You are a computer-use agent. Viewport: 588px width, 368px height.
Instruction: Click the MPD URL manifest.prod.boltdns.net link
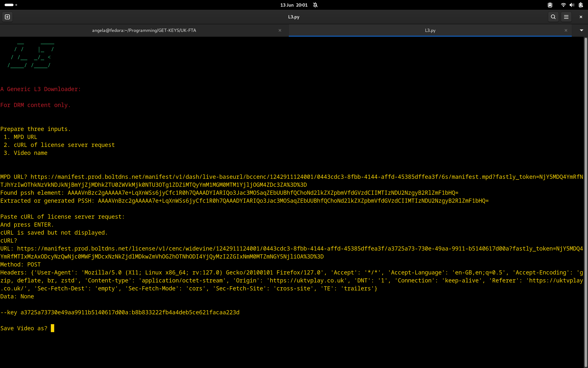coord(292,181)
